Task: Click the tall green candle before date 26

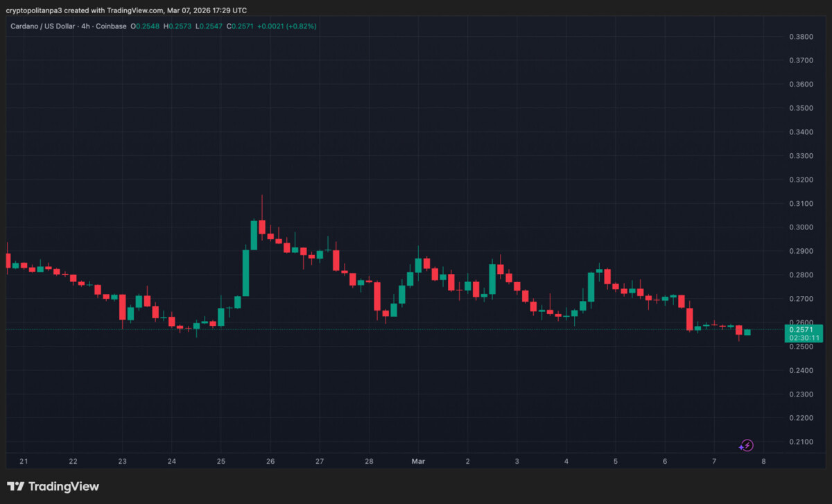Action: (x=245, y=272)
